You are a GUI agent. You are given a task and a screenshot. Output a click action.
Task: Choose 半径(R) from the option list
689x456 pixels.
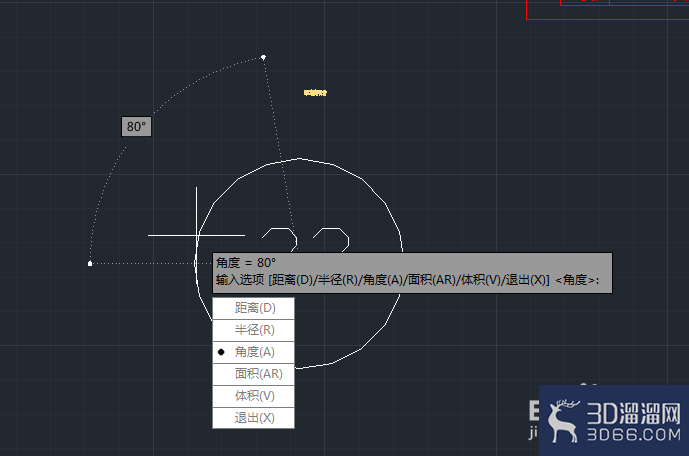pos(254,330)
